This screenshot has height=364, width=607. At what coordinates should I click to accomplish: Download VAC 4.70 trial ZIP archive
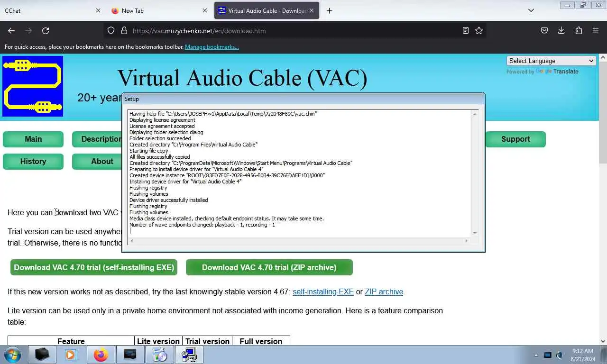(x=269, y=267)
